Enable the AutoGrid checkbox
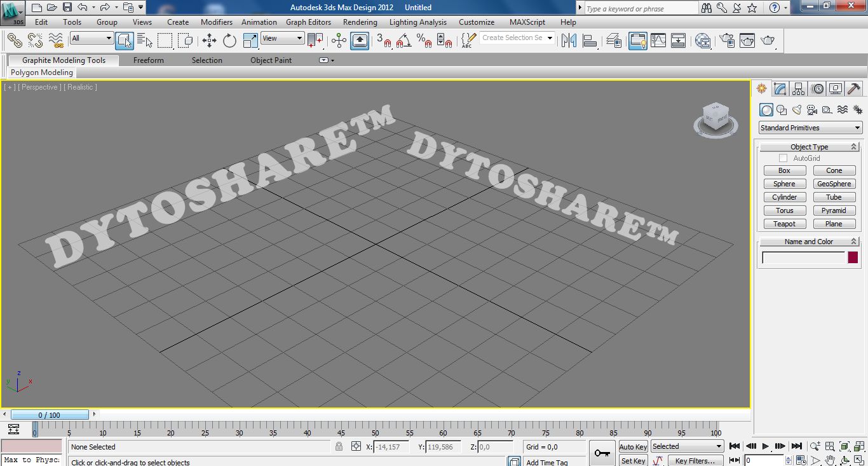 point(783,158)
